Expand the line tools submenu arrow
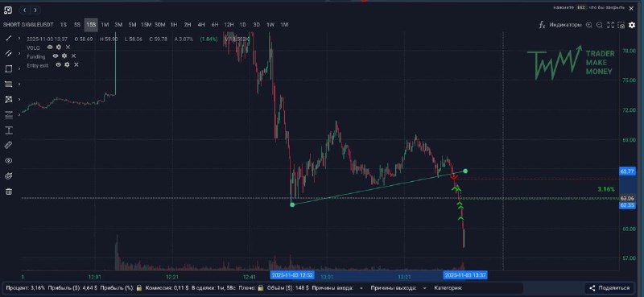Screen dimensions: 644x297 click(x=19, y=38)
